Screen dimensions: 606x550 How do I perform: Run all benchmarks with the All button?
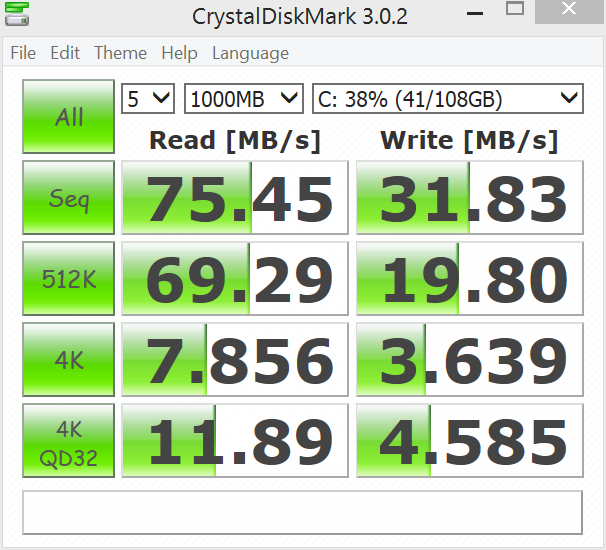pos(68,116)
